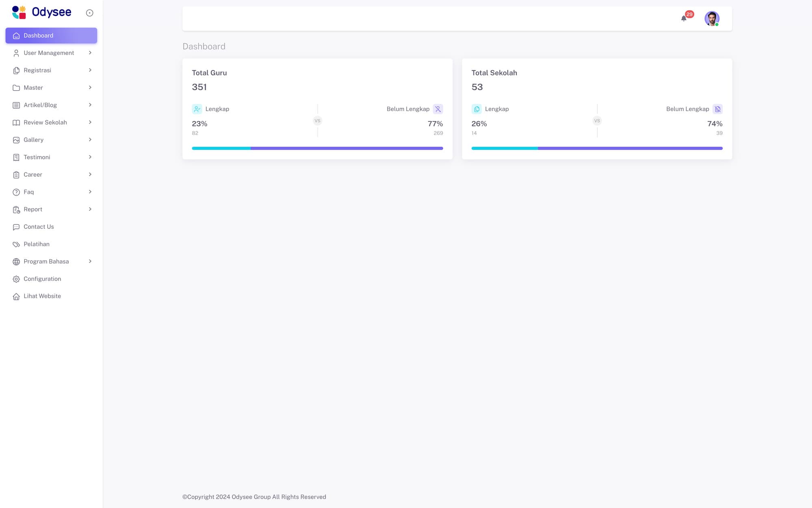Select the Pelatihan tag icon

coord(16,244)
